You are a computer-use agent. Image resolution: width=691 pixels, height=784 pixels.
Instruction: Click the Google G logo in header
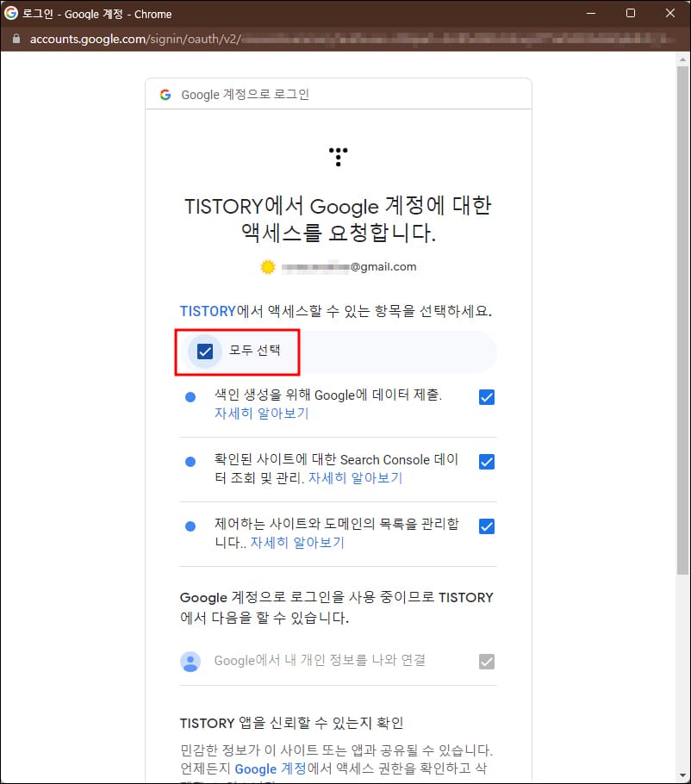(x=165, y=95)
